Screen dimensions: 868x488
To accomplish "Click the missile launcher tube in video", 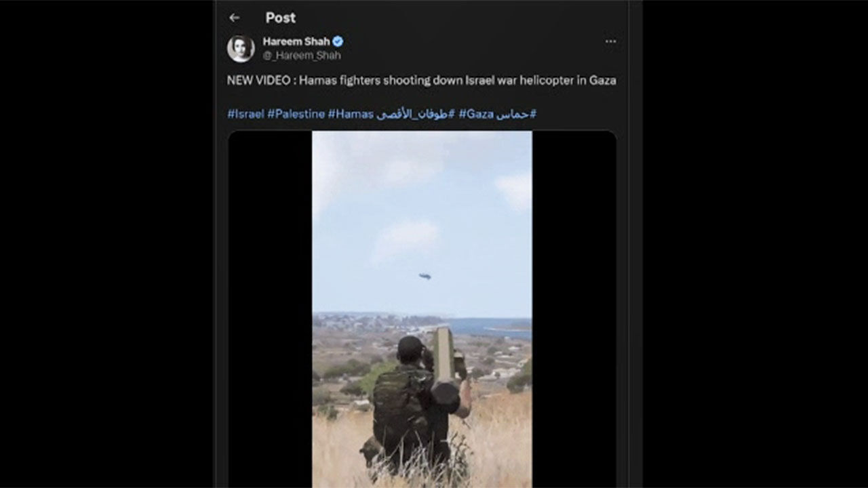I will click(446, 361).
